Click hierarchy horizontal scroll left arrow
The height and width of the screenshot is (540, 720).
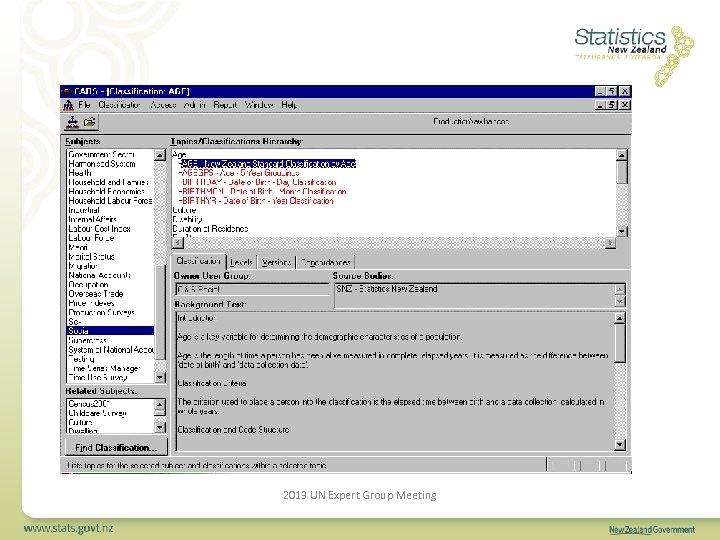pos(178,243)
